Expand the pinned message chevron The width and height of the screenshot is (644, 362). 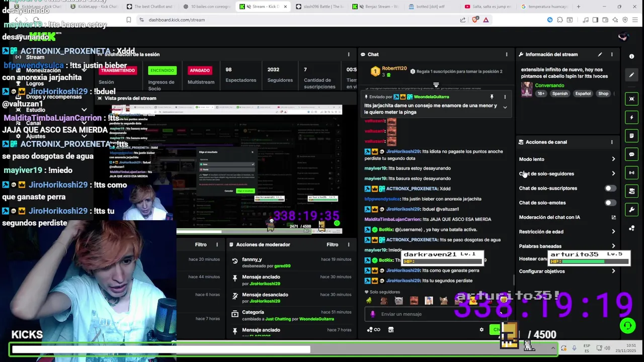coord(505,107)
